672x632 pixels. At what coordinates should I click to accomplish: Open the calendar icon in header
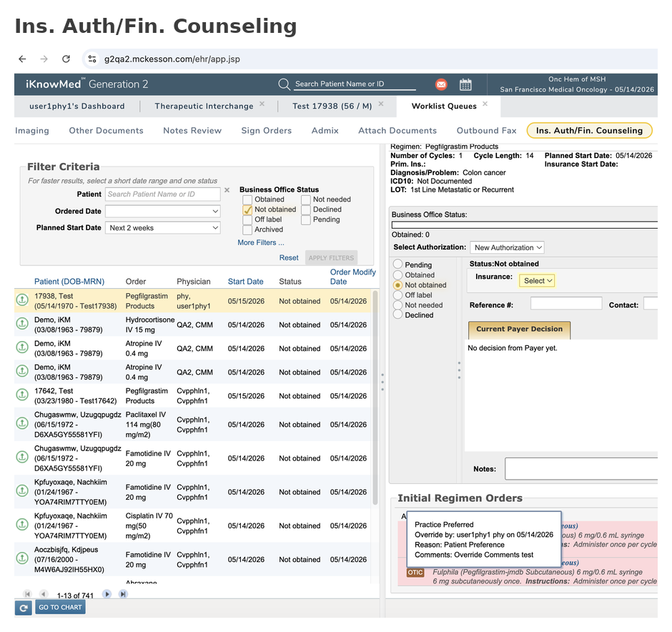pyautogui.click(x=465, y=84)
